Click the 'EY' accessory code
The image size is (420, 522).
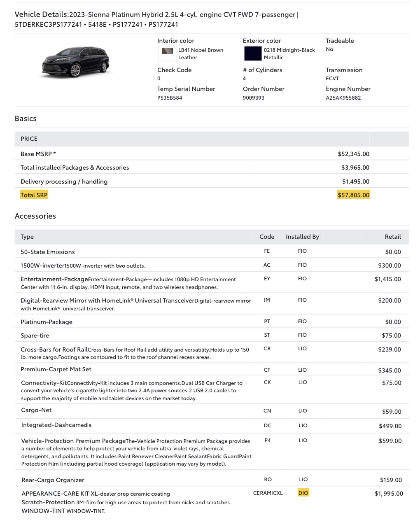click(267, 279)
